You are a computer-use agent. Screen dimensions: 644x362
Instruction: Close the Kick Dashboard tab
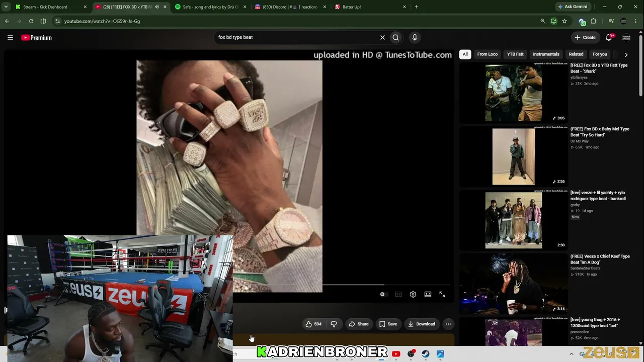tap(85, 7)
